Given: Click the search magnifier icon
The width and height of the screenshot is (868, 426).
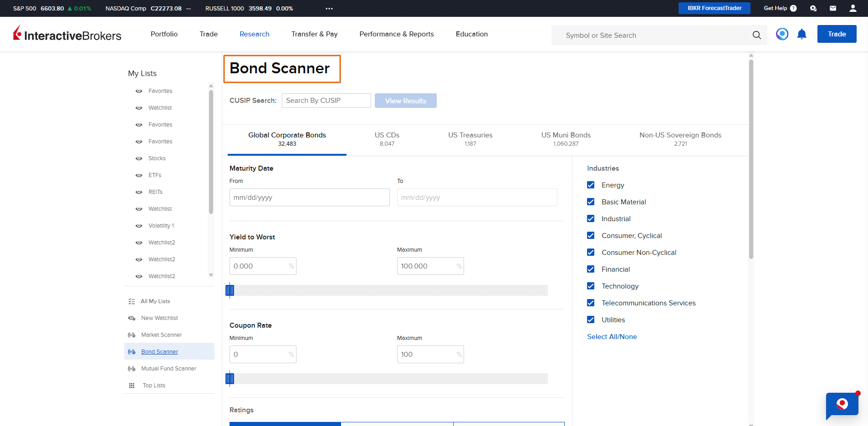Looking at the screenshot, I should pyautogui.click(x=756, y=35).
